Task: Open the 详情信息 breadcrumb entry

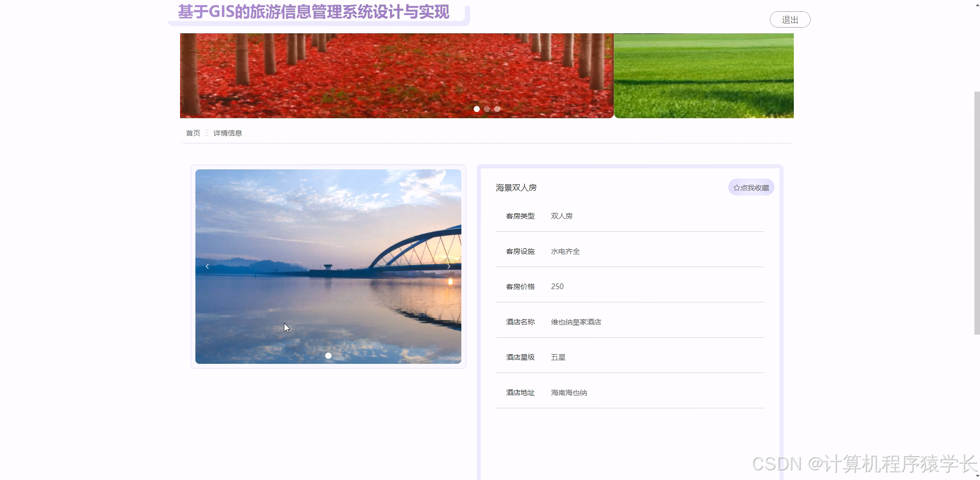Action: pyautogui.click(x=228, y=133)
